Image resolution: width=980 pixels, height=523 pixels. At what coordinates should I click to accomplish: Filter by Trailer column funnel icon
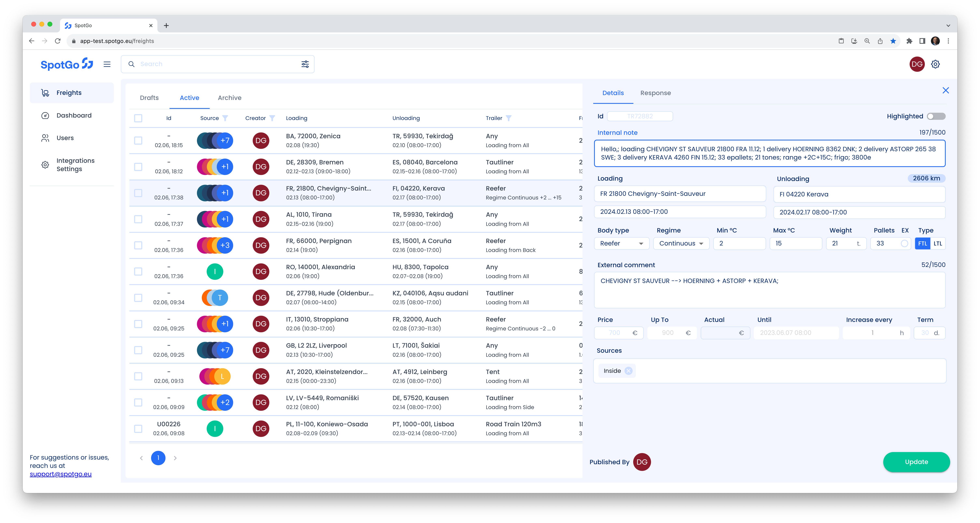tap(509, 118)
